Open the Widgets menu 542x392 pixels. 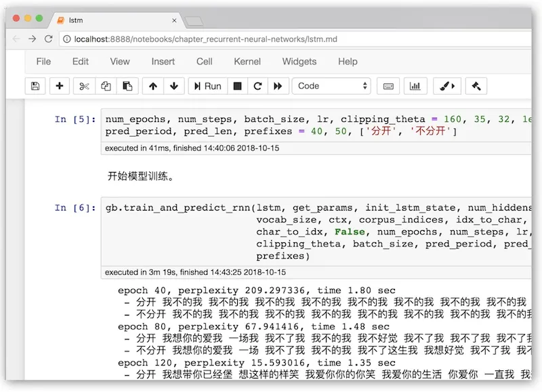299,62
